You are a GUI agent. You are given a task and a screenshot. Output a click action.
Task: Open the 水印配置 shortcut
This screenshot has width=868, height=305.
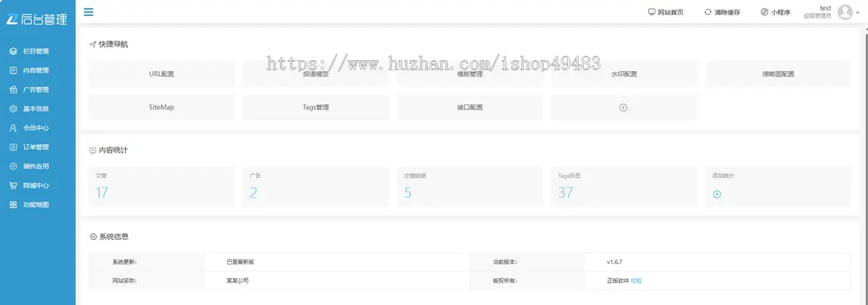pyautogui.click(x=624, y=74)
